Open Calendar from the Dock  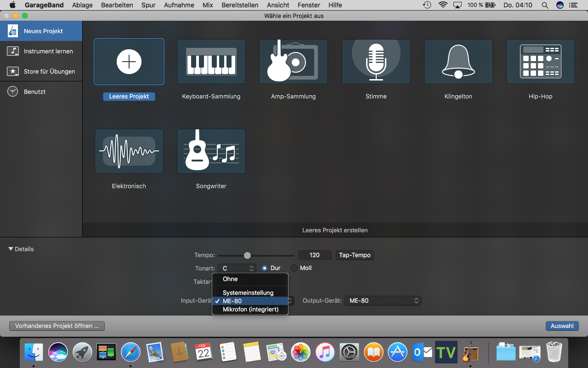click(204, 352)
